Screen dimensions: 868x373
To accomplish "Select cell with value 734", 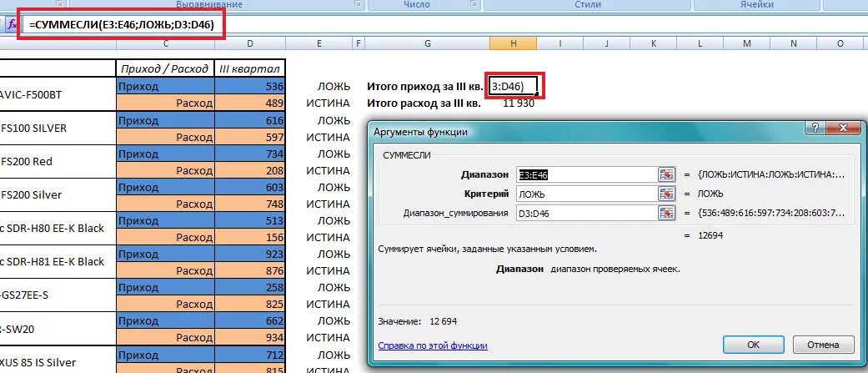I will tap(249, 153).
